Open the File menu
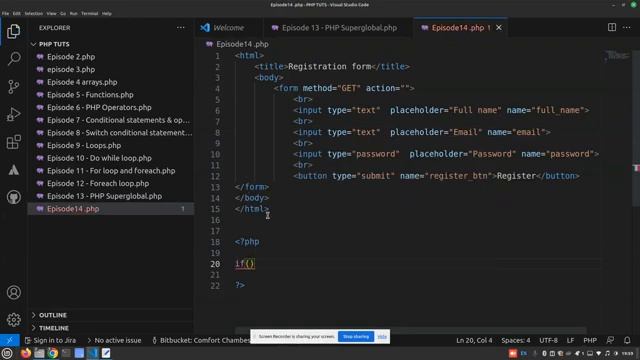 tap(5, 13)
